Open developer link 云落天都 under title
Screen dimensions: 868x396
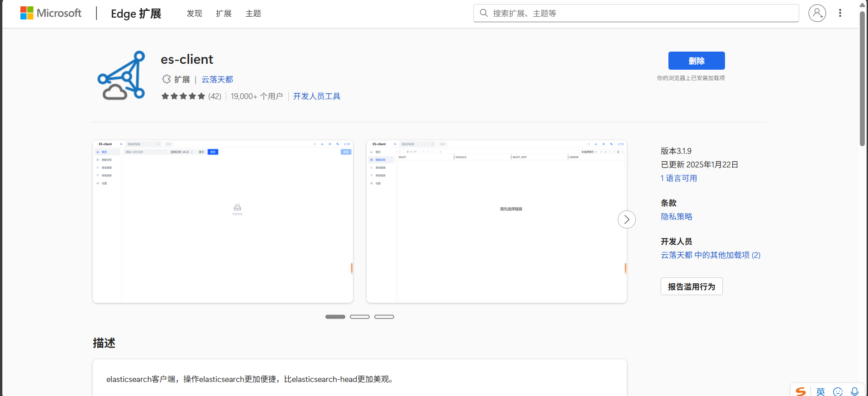coord(217,80)
